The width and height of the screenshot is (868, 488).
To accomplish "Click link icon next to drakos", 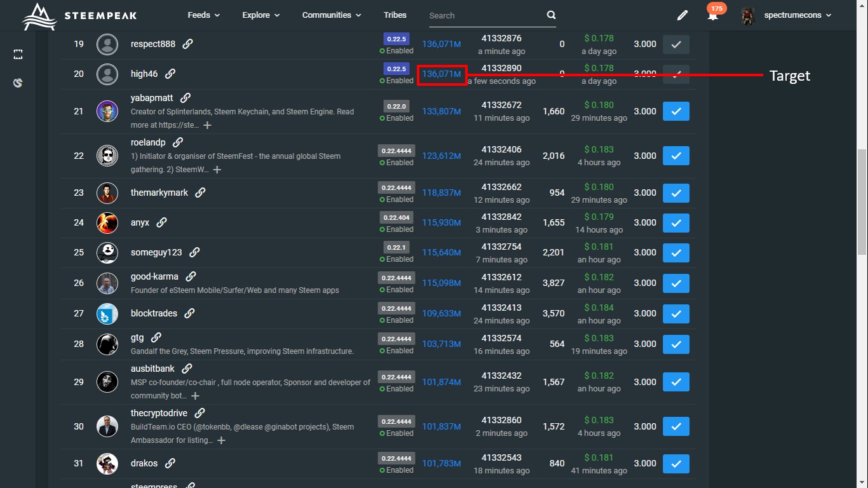I will 170,463.
